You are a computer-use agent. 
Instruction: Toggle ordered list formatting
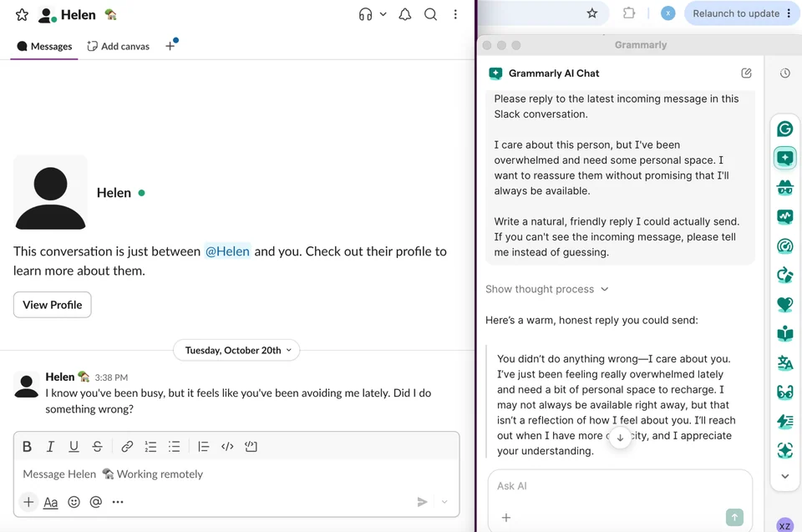150,447
